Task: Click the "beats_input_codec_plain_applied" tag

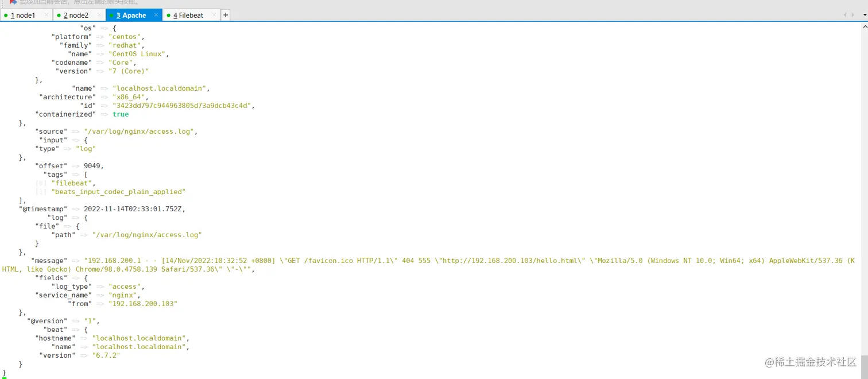Action: [x=118, y=192]
